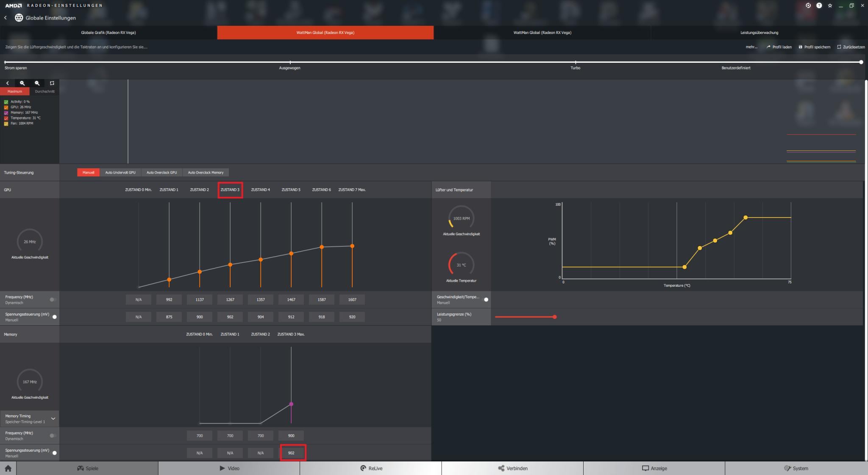The image size is (868, 475).
Task: Select the highlighted WattMan Global tab
Action: click(x=325, y=33)
